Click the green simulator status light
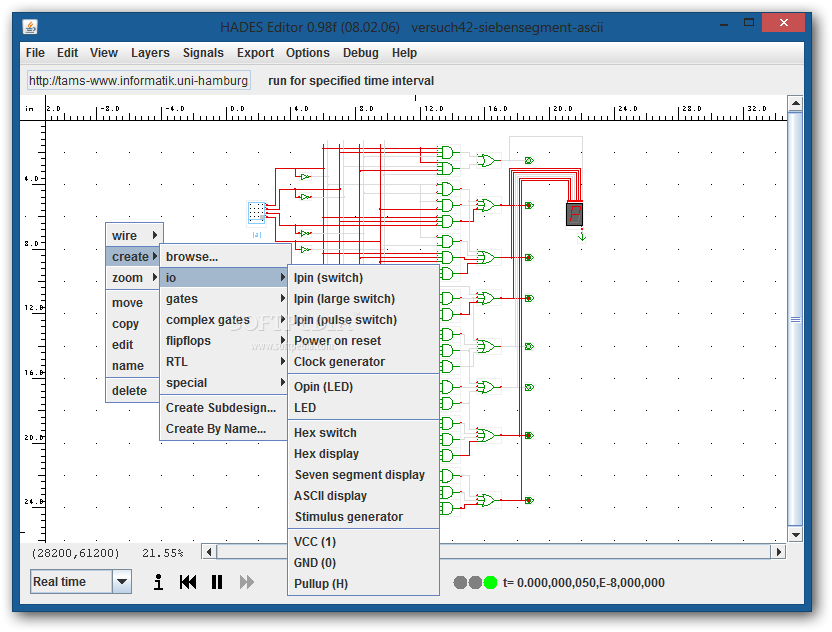Viewport: 832px width, 632px height. point(490,583)
